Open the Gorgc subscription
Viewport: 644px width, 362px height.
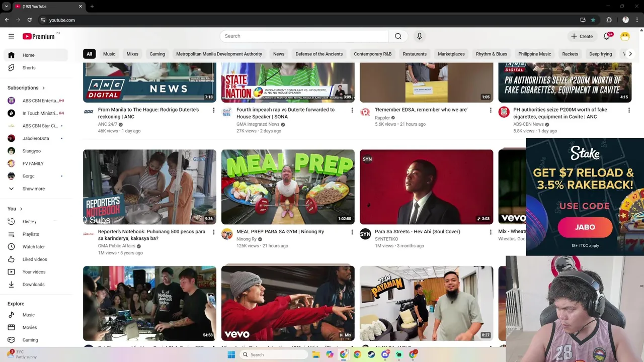click(x=35, y=176)
